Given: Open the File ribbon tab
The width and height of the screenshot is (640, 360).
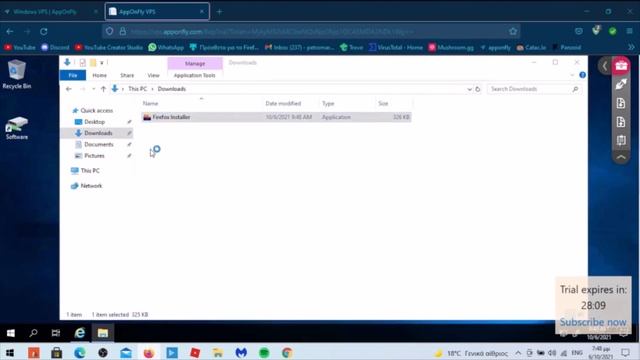Looking at the screenshot, I should tap(73, 75).
